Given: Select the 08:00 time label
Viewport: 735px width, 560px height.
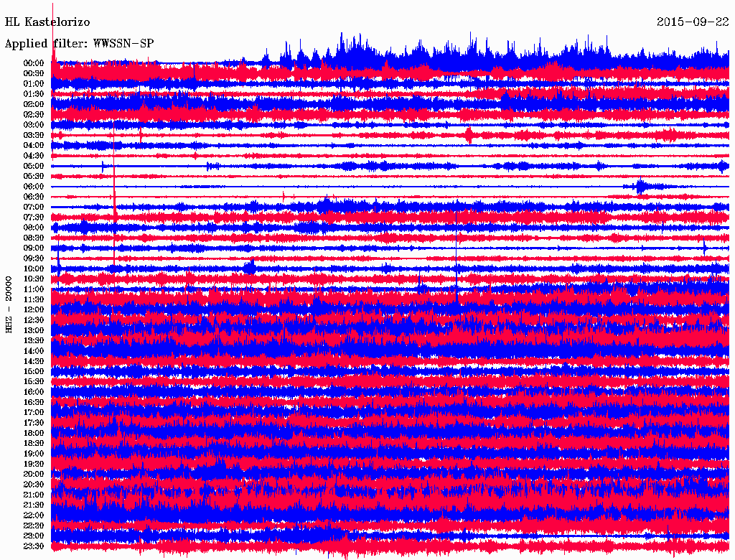Looking at the screenshot, I should click(x=34, y=228).
